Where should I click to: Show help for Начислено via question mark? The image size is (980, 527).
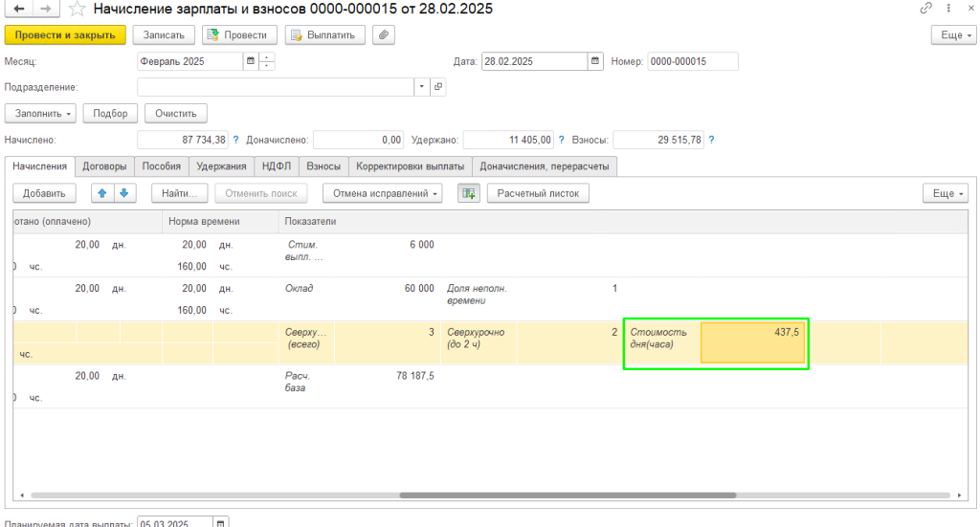point(235,140)
